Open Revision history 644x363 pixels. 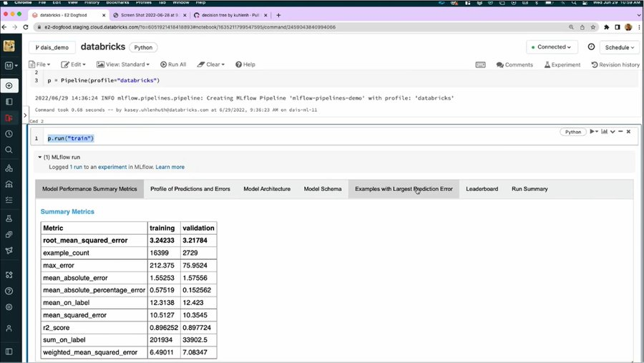pyautogui.click(x=615, y=64)
